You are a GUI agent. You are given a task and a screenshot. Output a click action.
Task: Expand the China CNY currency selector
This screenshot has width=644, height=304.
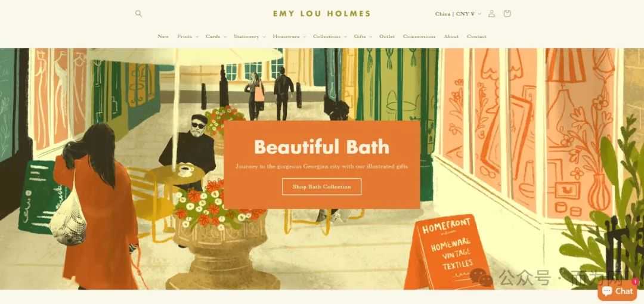pos(458,14)
